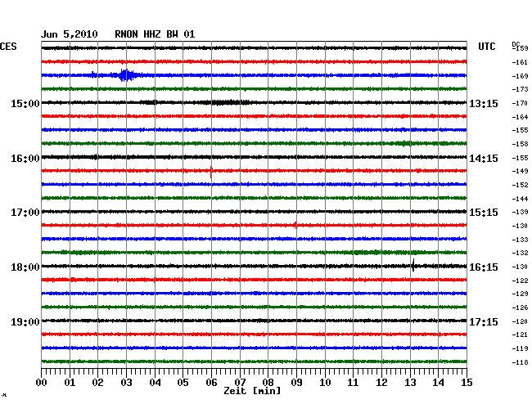Click the "14" minute tick label

(x=439, y=383)
